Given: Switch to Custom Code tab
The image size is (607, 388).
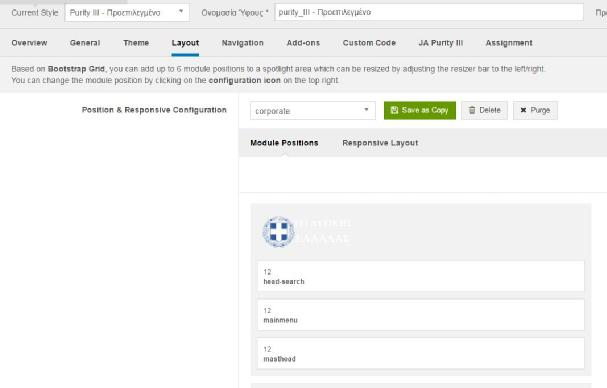Looking at the screenshot, I should click(x=369, y=43).
